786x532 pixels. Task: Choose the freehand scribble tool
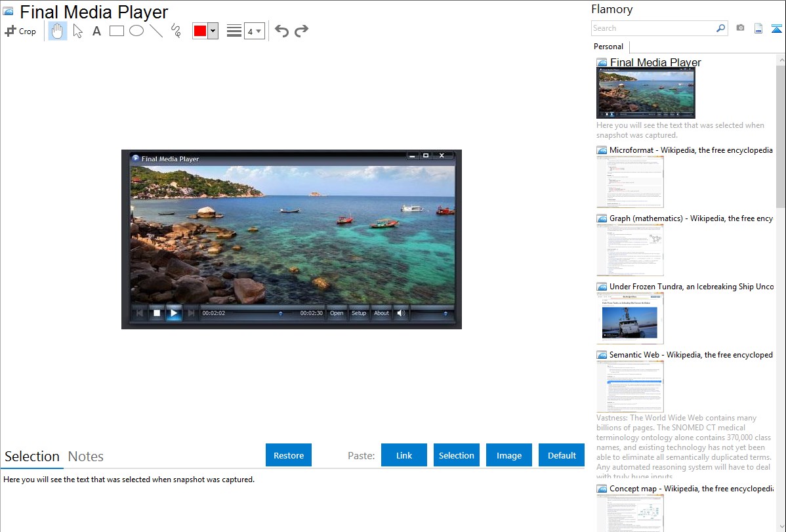coord(176,31)
